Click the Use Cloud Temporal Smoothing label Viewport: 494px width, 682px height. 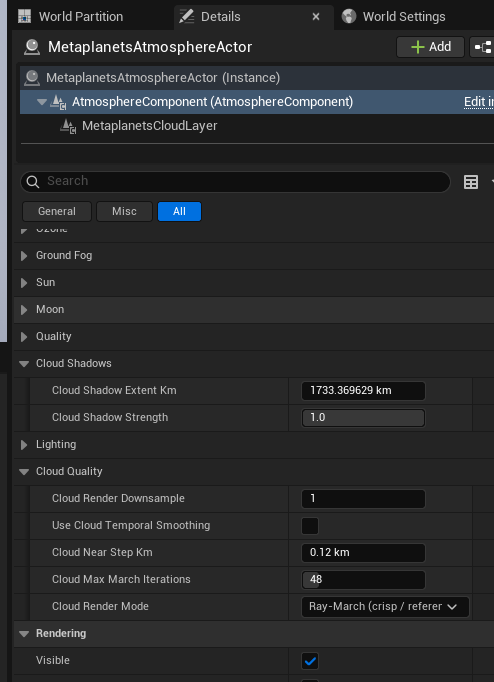point(131,525)
